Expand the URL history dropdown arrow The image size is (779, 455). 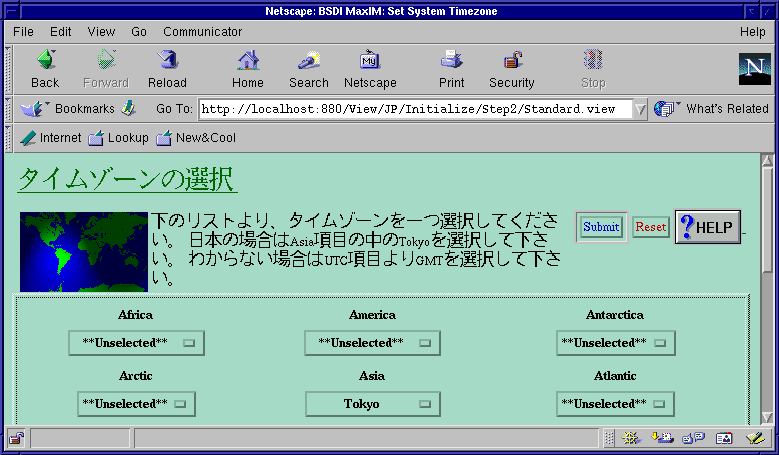point(640,109)
